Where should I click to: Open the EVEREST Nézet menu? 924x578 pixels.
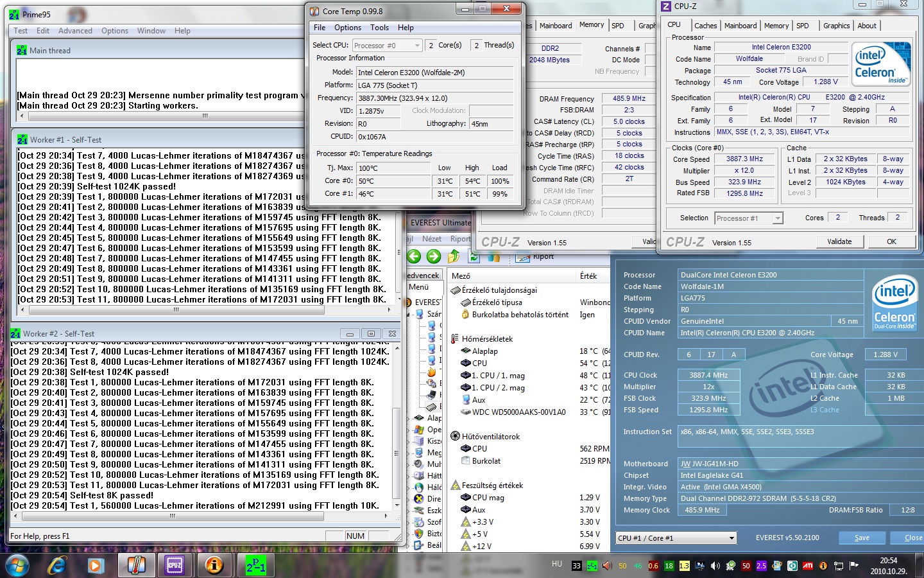point(432,239)
